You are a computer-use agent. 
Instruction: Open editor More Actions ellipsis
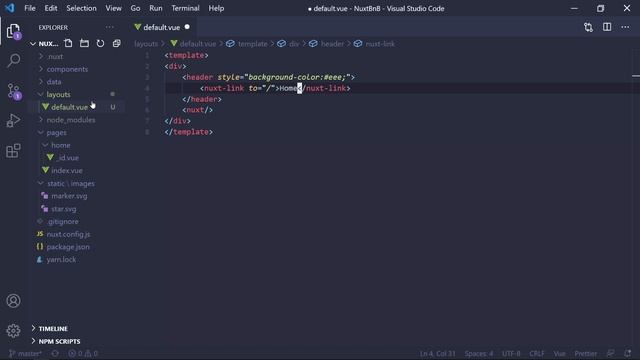coord(625,27)
